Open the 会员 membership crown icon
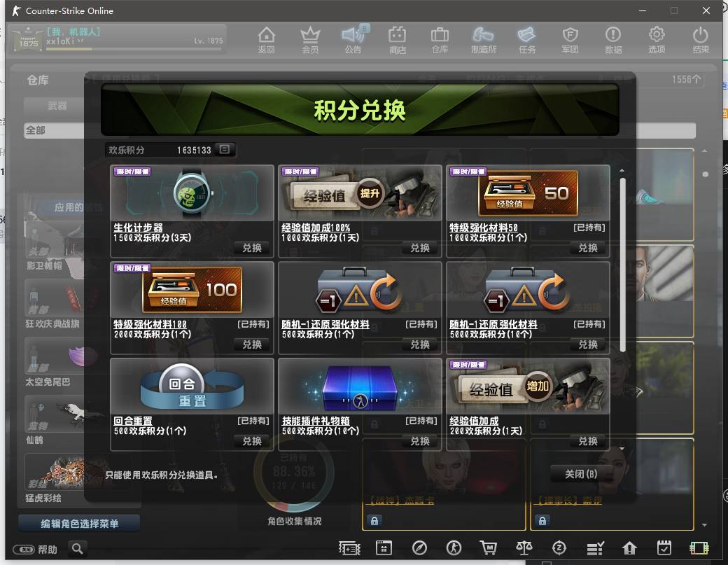The height and width of the screenshot is (565, 728). point(310,40)
